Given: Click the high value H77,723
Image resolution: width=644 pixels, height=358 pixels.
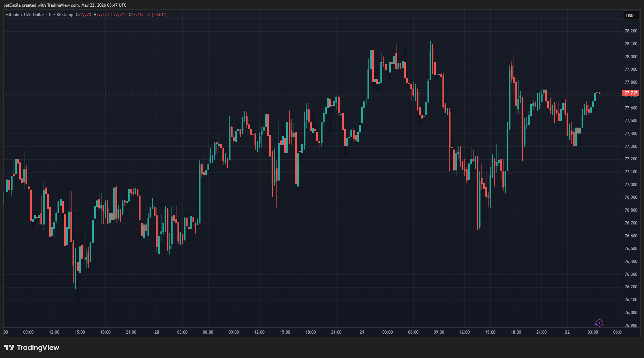Looking at the screenshot, I should (101, 15).
